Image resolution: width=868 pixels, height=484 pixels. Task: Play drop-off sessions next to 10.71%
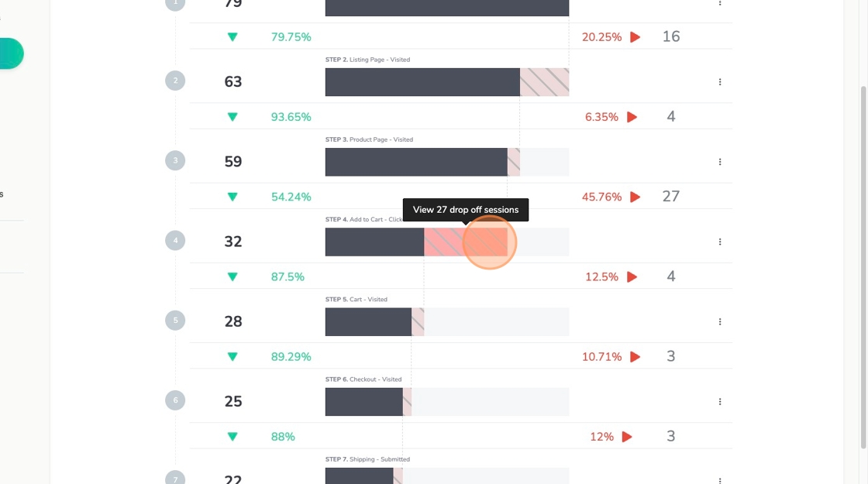click(x=635, y=357)
